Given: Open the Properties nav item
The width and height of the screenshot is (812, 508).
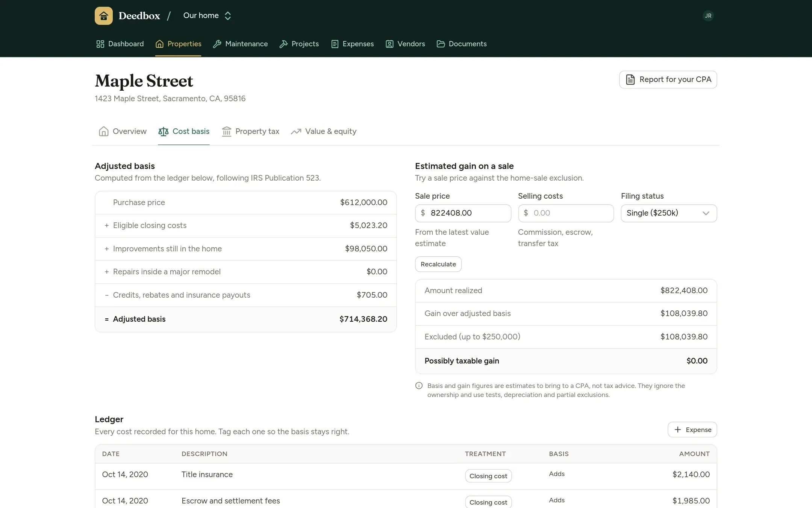Looking at the screenshot, I should coord(179,44).
